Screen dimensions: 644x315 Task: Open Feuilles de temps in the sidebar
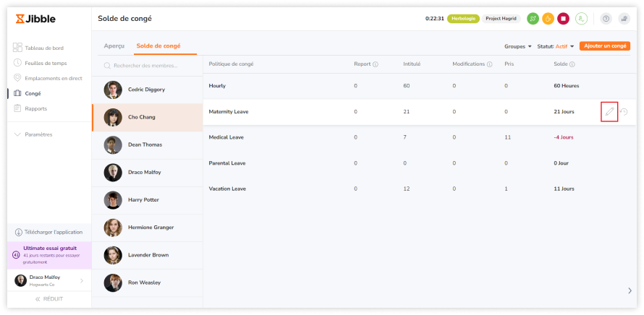pyautogui.click(x=46, y=63)
